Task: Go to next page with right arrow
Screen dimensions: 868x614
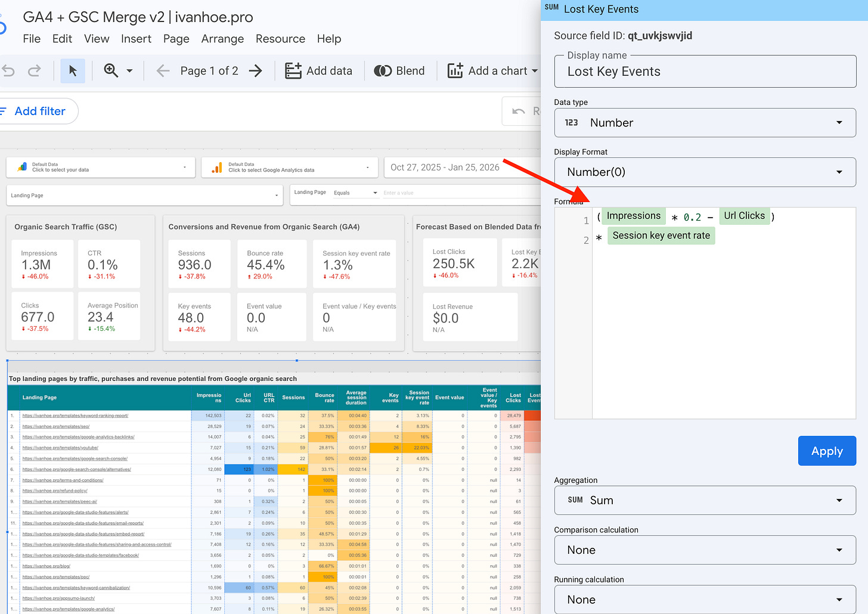Action: (255, 70)
